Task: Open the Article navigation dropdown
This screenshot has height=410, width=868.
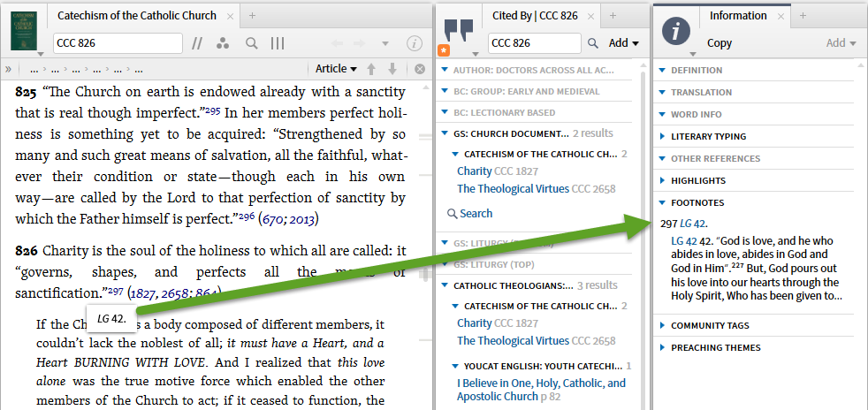Action: click(336, 69)
